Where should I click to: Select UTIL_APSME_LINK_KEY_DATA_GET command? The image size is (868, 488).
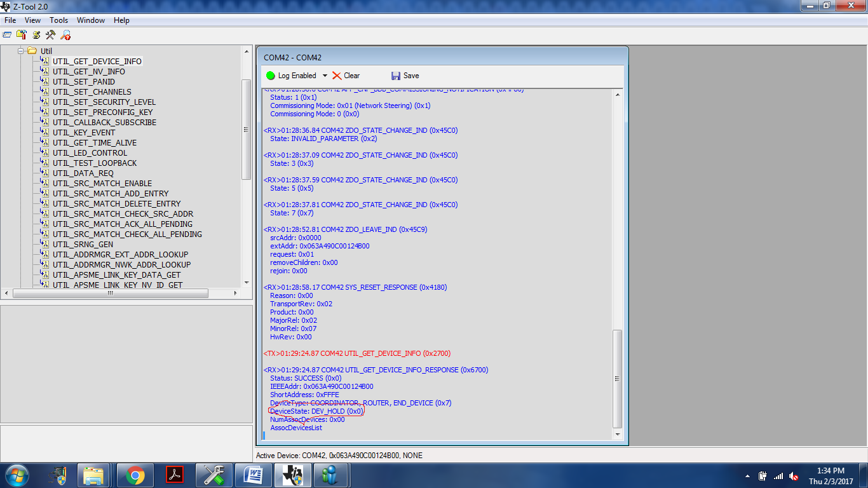coord(117,275)
